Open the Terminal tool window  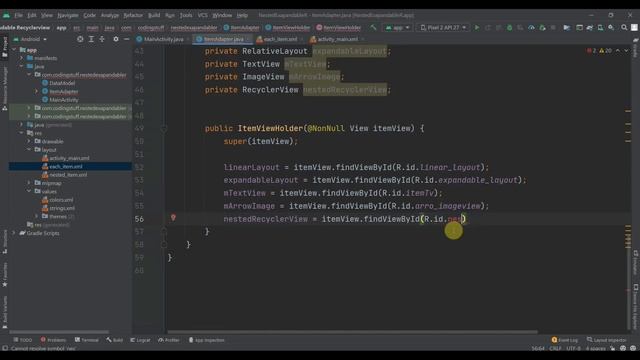[x=87, y=340]
